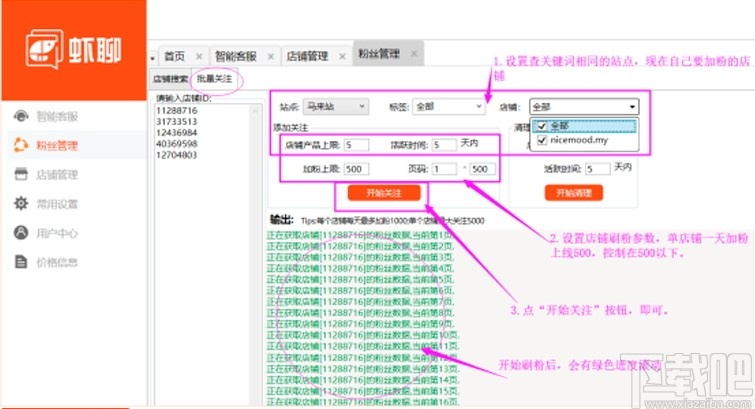Image resolution: width=755 pixels, height=409 pixels.
Task: Select 店铺管理 in the sidebar
Action: tap(57, 175)
